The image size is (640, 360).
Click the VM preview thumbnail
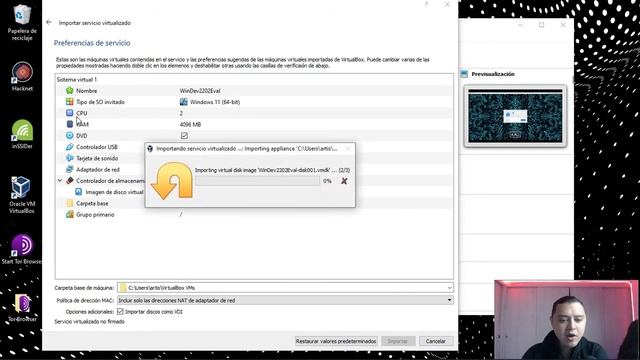click(x=515, y=116)
